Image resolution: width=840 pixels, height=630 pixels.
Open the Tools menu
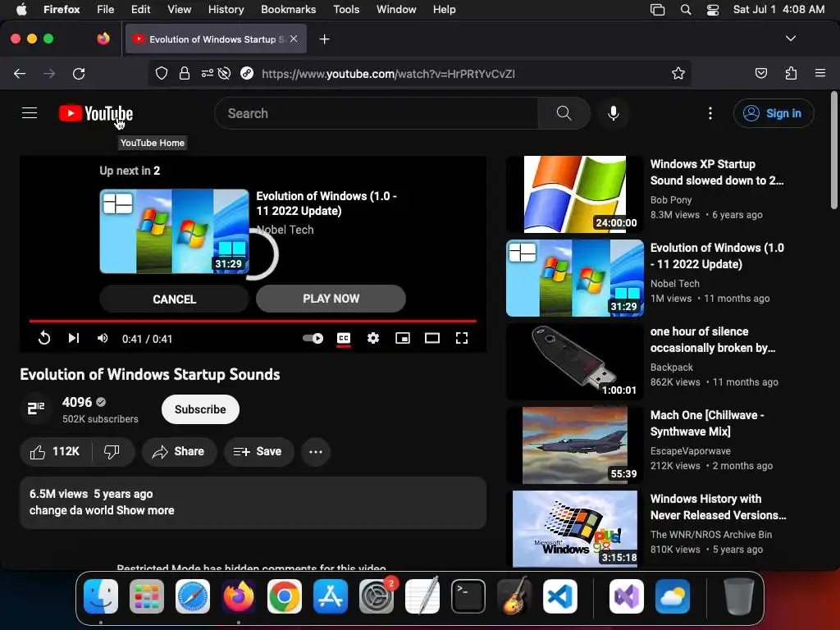tap(346, 9)
